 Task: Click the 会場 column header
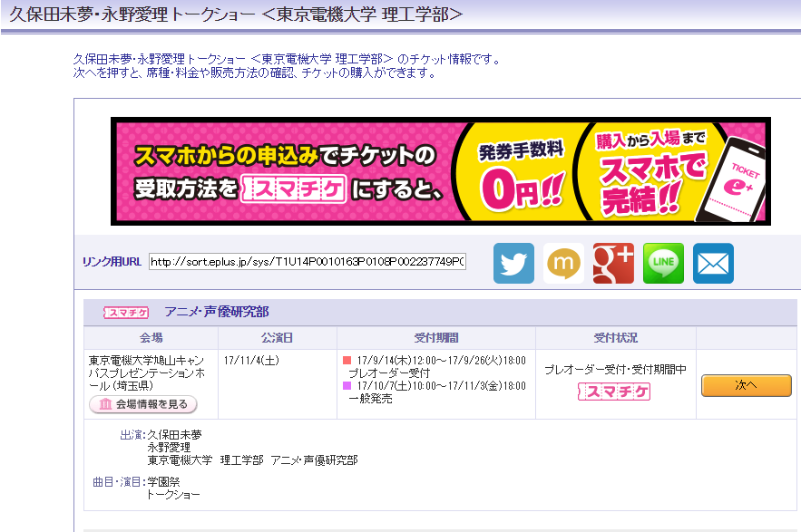pos(151,338)
